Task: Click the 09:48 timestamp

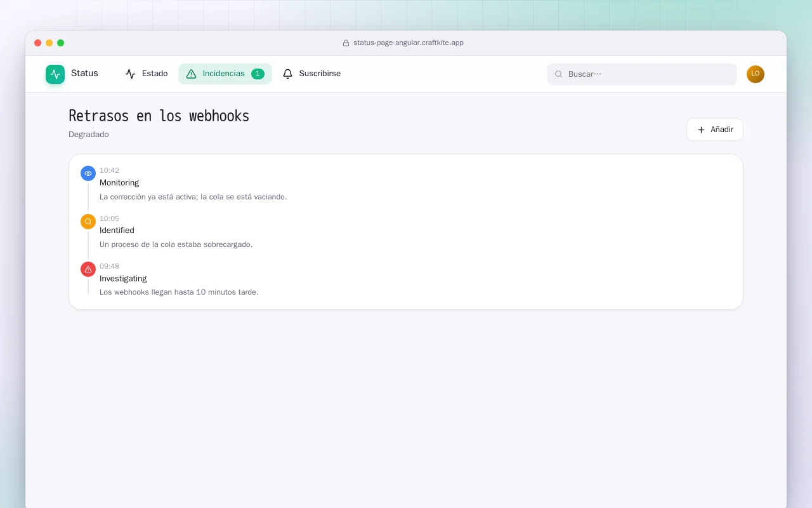Action: click(x=109, y=266)
